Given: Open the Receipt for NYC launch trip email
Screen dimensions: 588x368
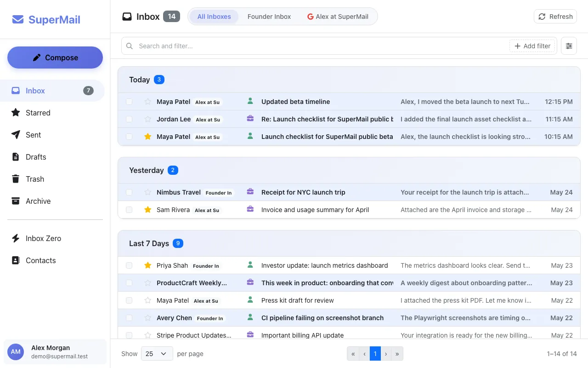Looking at the screenshot, I should point(349,192).
